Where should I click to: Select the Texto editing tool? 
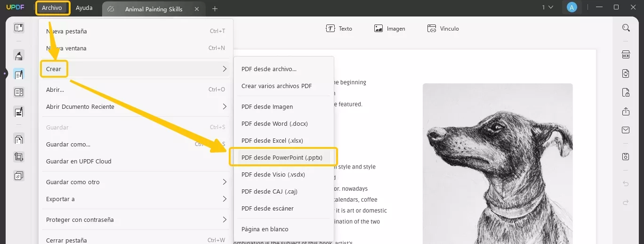point(339,29)
